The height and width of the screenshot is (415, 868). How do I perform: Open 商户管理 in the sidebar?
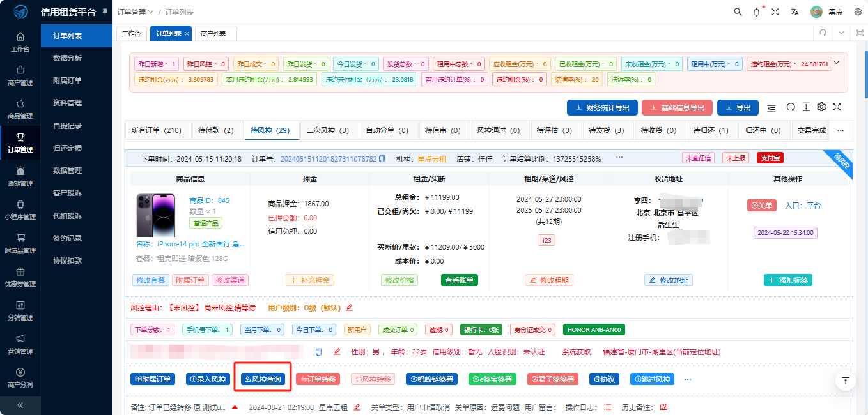[x=20, y=75]
